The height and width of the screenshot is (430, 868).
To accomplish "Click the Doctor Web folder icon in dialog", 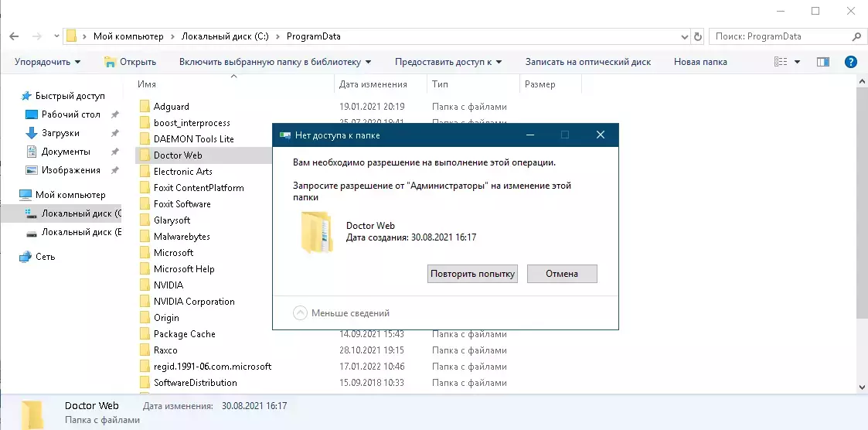I will pos(317,232).
